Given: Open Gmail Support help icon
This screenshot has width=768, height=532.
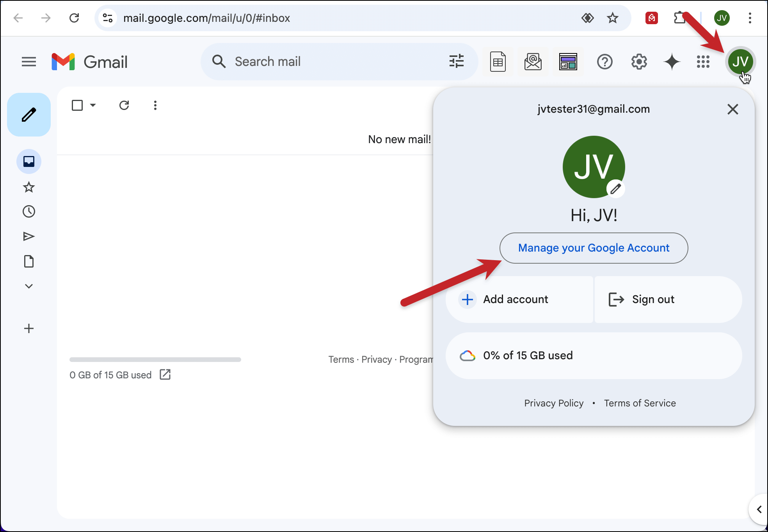Looking at the screenshot, I should tap(605, 62).
